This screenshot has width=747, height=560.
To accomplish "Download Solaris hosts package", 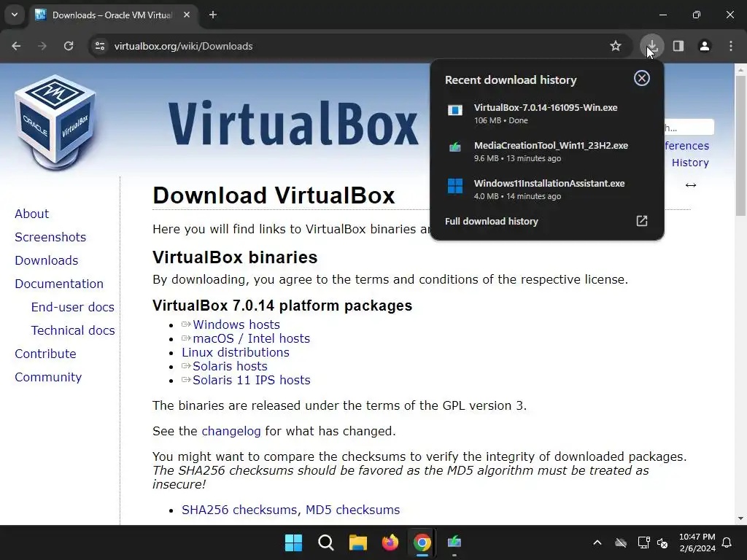I will pyautogui.click(x=230, y=366).
